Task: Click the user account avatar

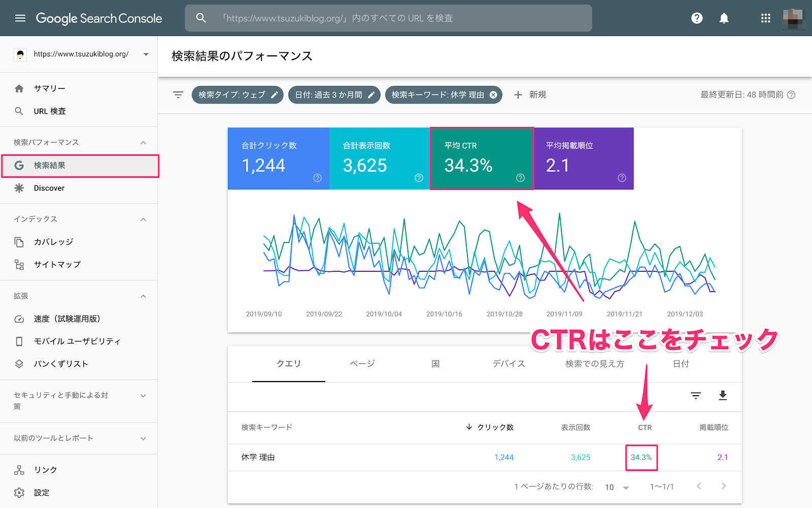Action: [793, 18]
